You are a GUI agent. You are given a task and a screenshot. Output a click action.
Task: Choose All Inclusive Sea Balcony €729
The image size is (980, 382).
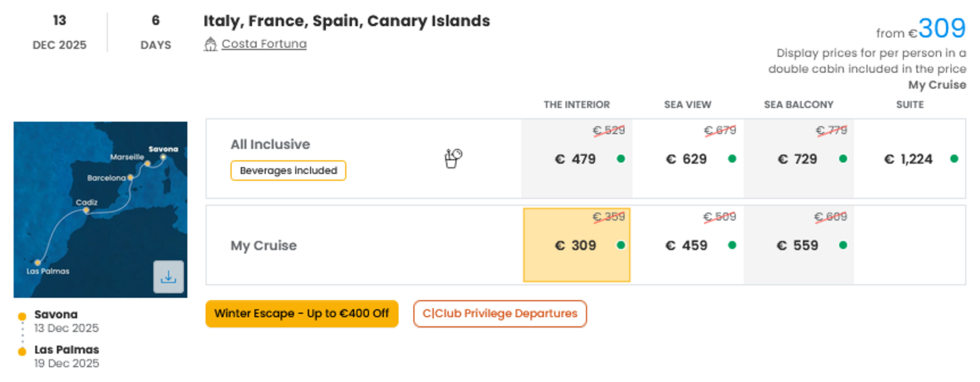[x=799, y=159]
